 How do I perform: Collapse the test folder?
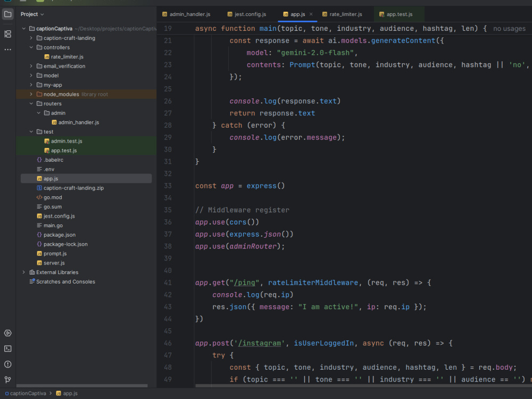click(31, 131)
